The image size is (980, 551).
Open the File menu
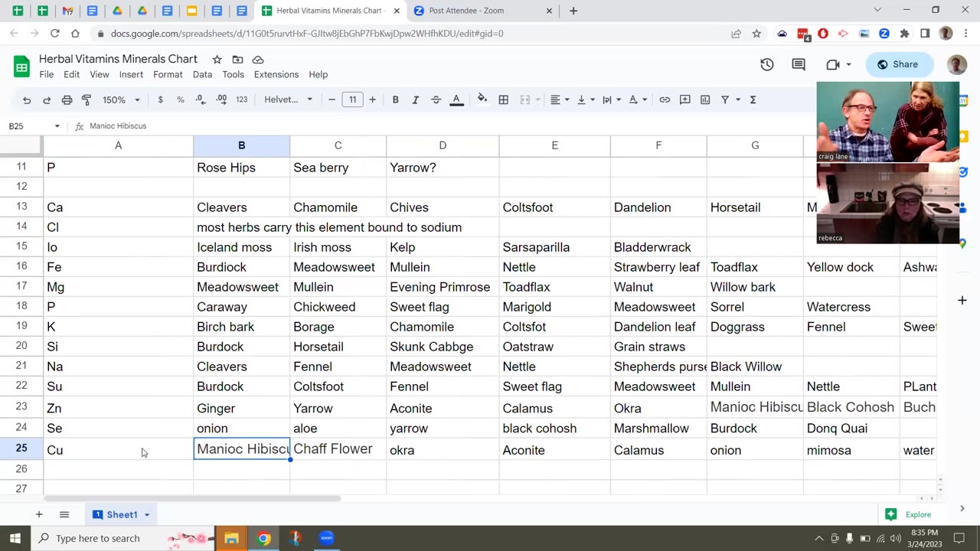click(47, 74)
